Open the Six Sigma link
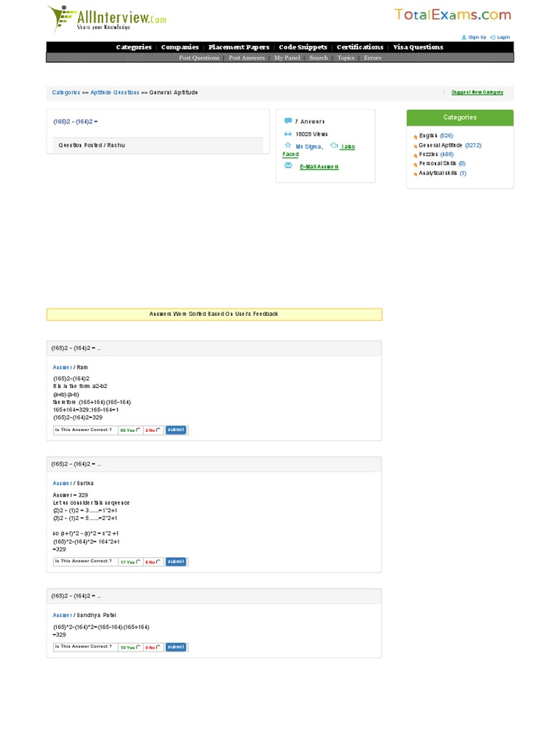This screenshot has width=560, height=747. coord(309,147)
